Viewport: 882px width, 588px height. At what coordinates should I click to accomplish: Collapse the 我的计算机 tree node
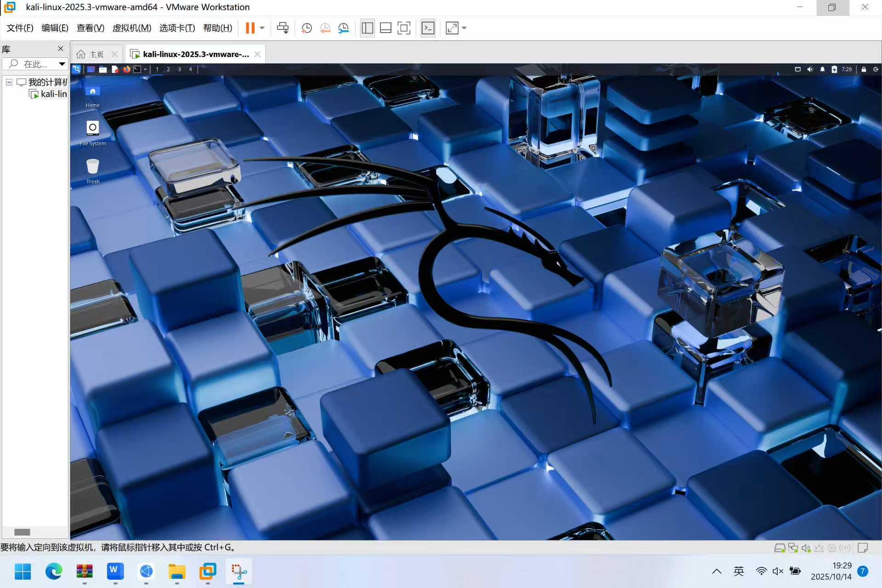click(9, 82)
